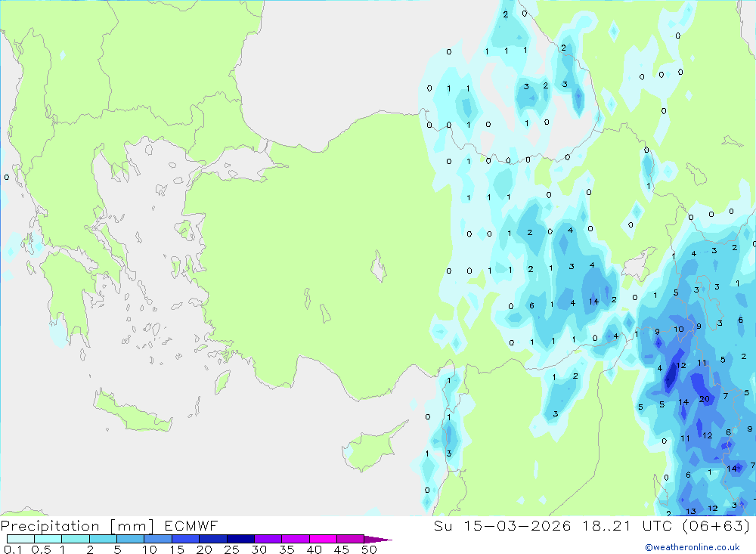The height and width of the screenshot is (554, 756).
Task: Click the '20' precipitation value on the map
Action: tap(705, 399)
